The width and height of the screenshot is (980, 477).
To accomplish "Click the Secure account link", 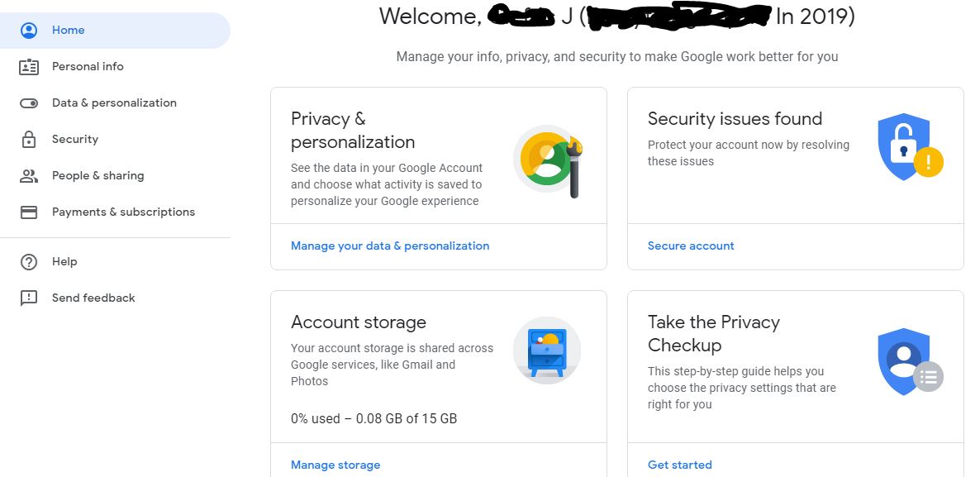I will coord(691,246).
